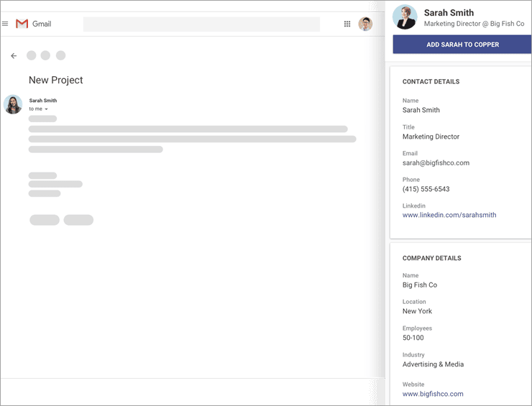The image size is (532, 406).
Task: Open the account profile avatar in header
Action: 365,24
